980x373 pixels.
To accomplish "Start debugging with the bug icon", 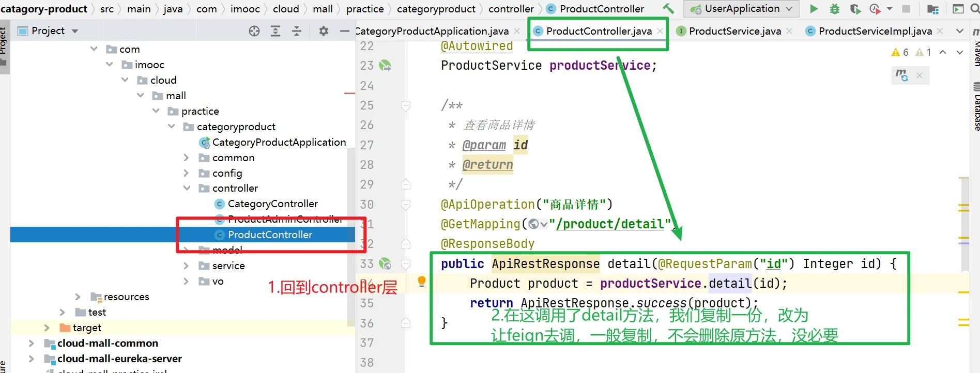I will (834, 9).
